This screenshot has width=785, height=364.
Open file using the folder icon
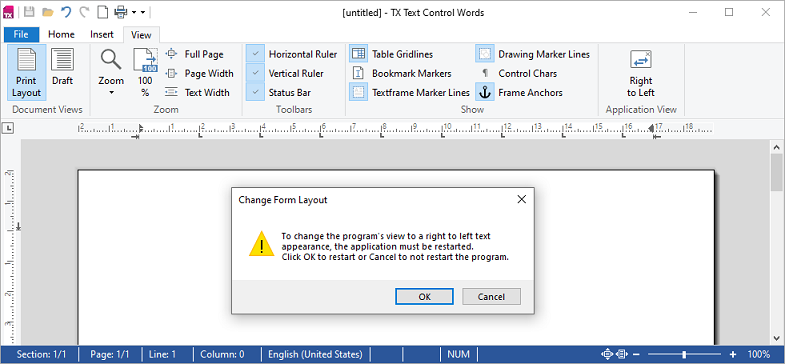(x=48, y=12)
